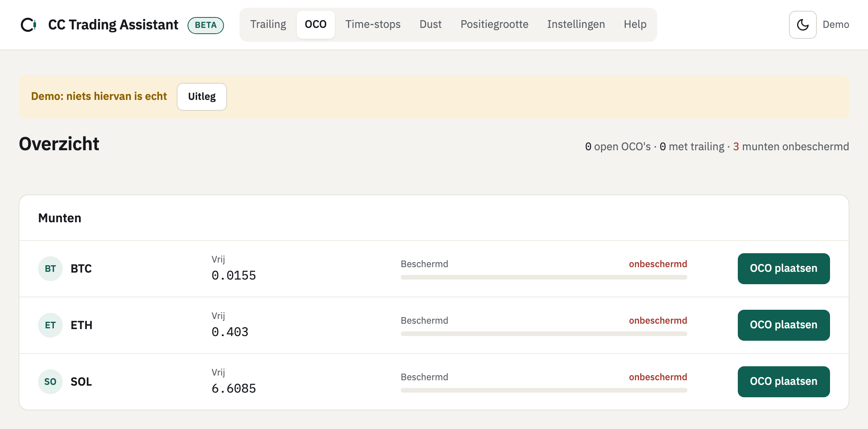
Task: Switch to the Time-stops tab
Action: 373,24
